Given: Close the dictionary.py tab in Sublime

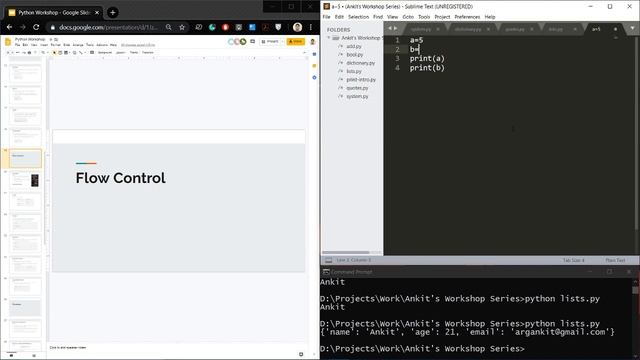Looking at the screenshot, I should 488,29.
